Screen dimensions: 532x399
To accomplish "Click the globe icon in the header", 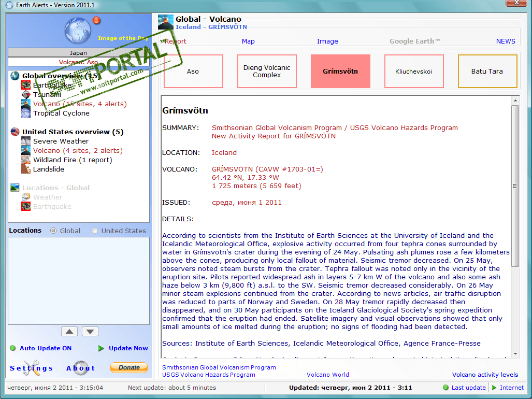I will pyautogui.click(x=78, y=31).
